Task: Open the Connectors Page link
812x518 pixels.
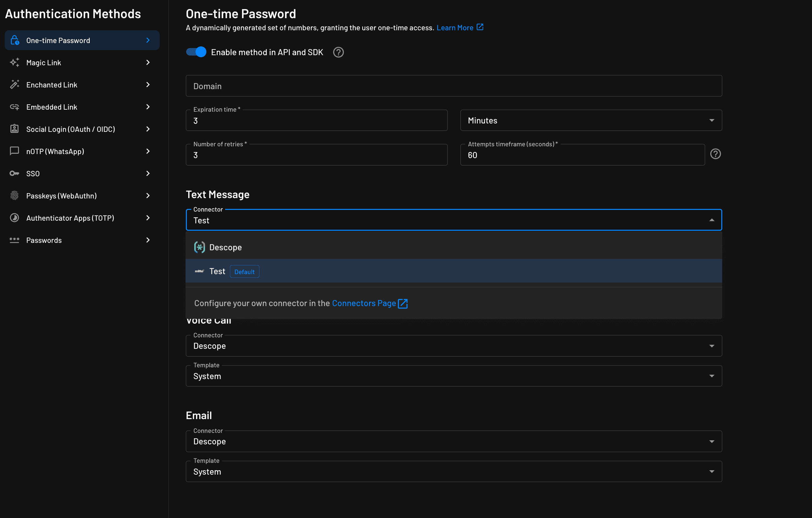Action: coord(364,303)
